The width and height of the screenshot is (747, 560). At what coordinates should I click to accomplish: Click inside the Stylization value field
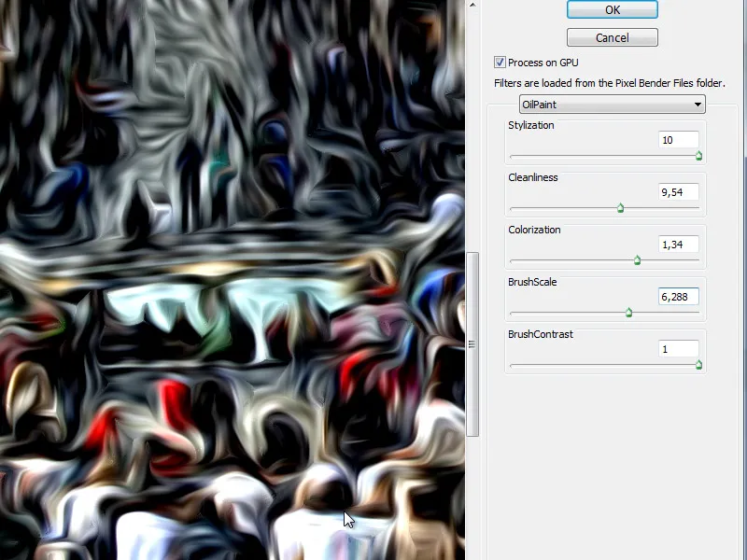(678, 139)
